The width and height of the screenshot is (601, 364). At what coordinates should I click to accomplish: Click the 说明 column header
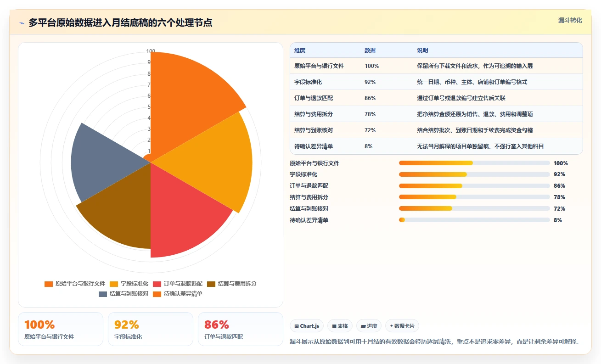pos(422,50)
